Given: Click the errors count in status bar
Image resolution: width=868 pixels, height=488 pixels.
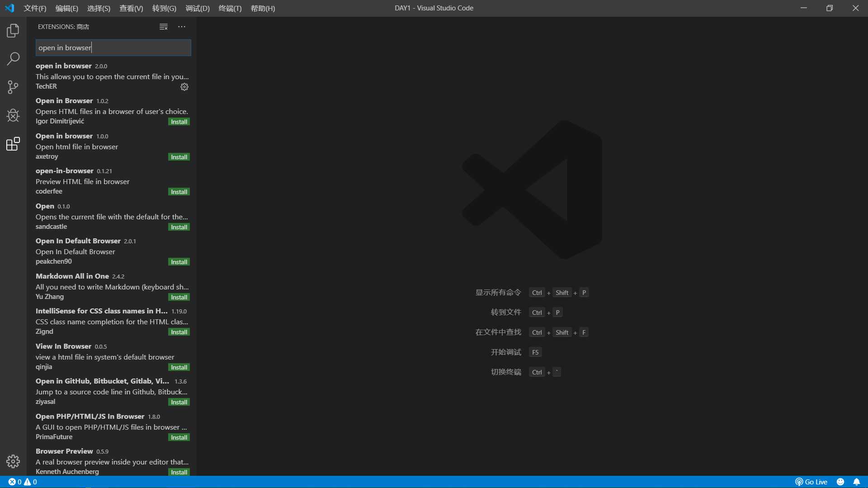Looking at the screenshot, I should click(x=15, y=482).
